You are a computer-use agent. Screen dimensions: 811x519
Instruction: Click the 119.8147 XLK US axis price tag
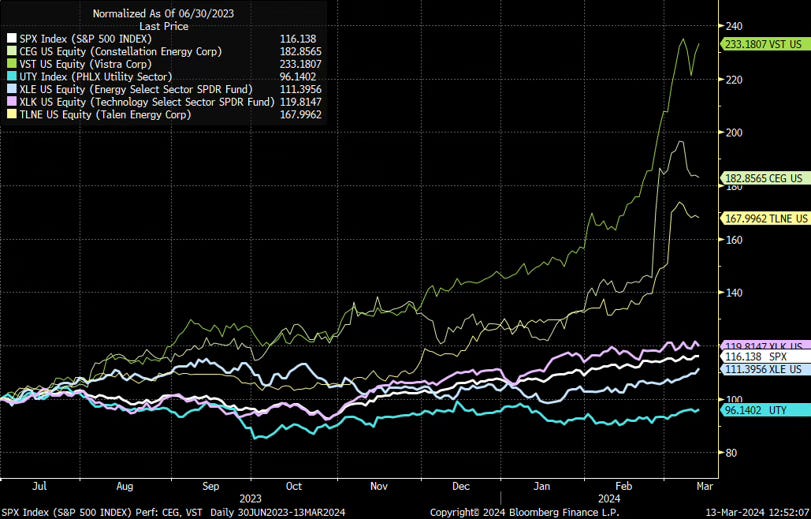tap(765, 346)
